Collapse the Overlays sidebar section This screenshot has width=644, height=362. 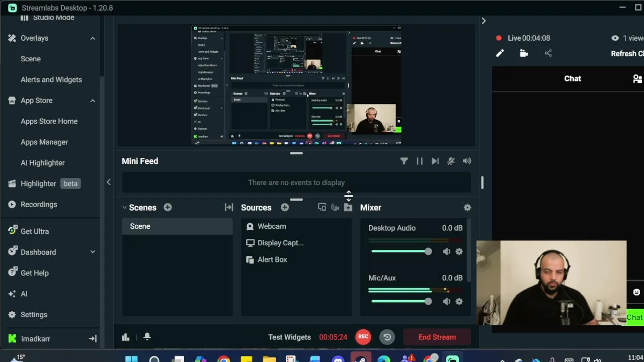click(x=93, y=38)
